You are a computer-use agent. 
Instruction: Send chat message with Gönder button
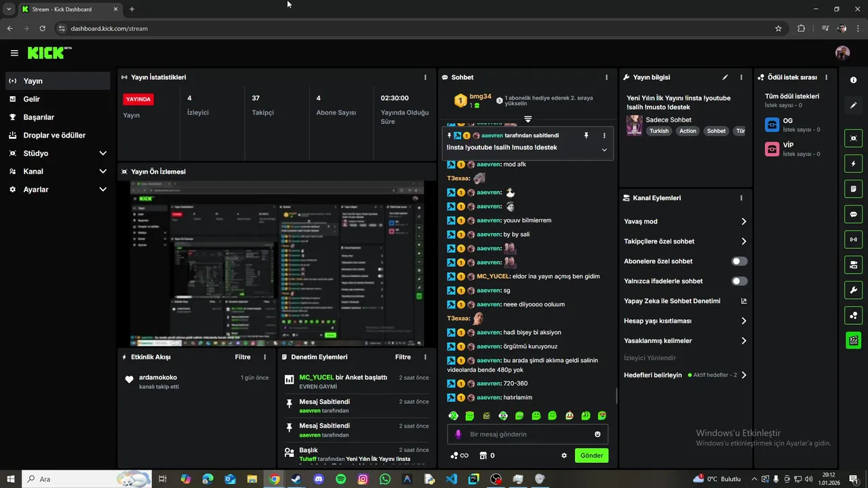pyautogui.click(x=591, y=455)
